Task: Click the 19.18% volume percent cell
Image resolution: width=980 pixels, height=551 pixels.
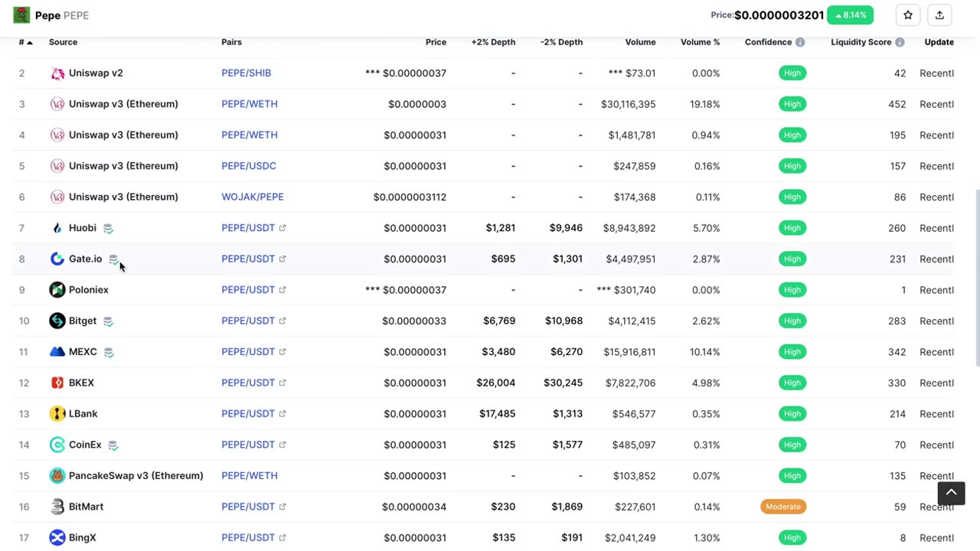Action: [704, 104]
